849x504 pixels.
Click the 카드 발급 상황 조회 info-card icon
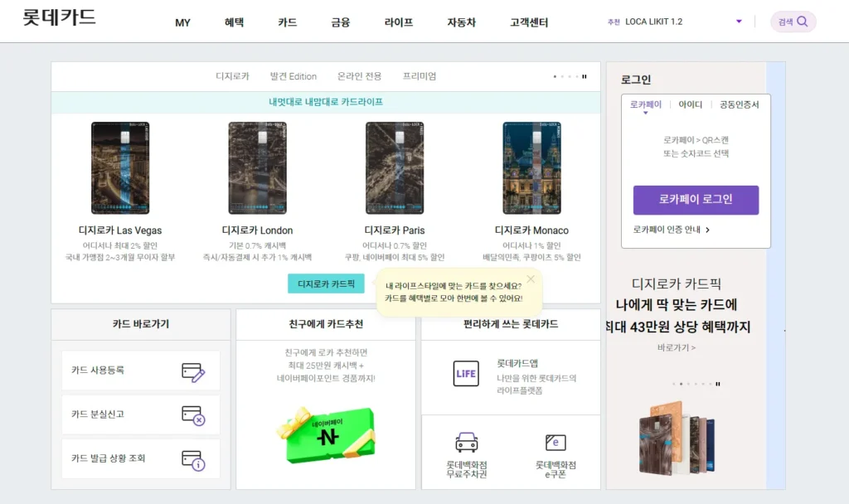tap(193, 460)
